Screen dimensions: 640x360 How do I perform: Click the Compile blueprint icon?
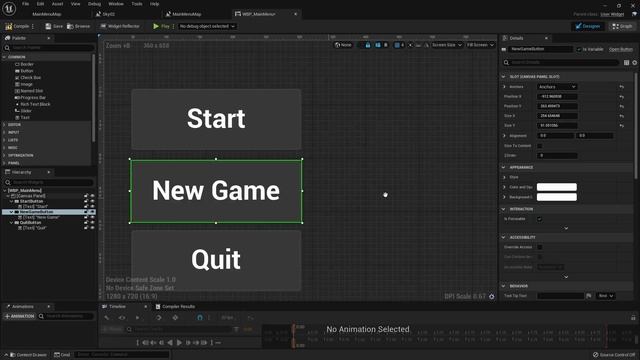click(x=9, y=26)
